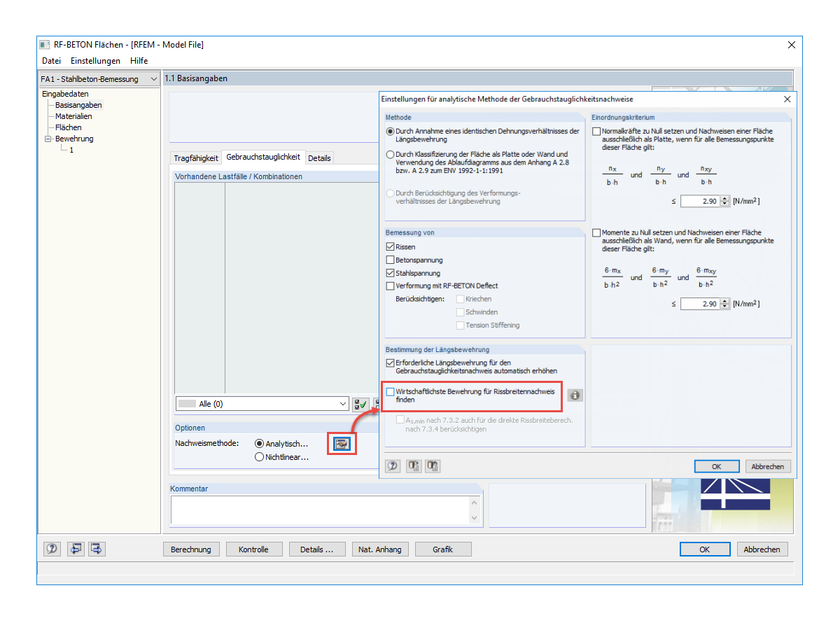Toggle Erforderliche Längsbewehrung automatisch erhöhen

click(x=390, y=363)
